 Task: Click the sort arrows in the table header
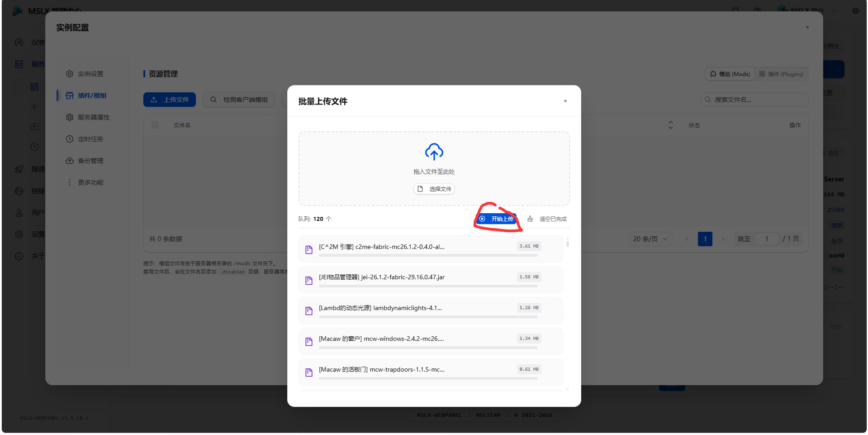coord(671,125)
